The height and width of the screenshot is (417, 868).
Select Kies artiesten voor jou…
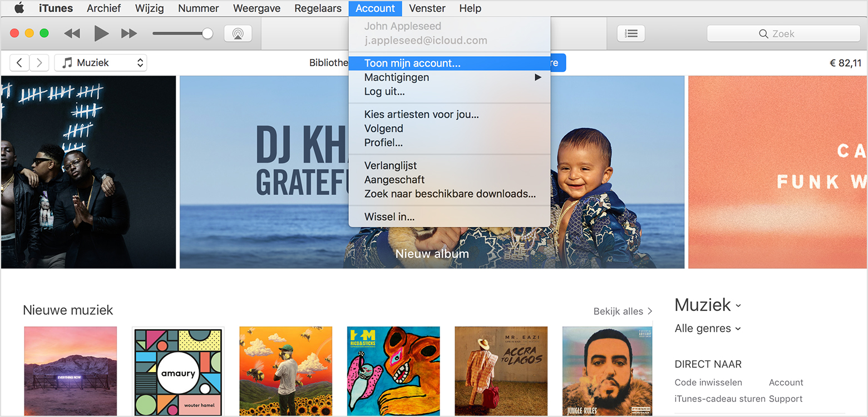[450, 115]
